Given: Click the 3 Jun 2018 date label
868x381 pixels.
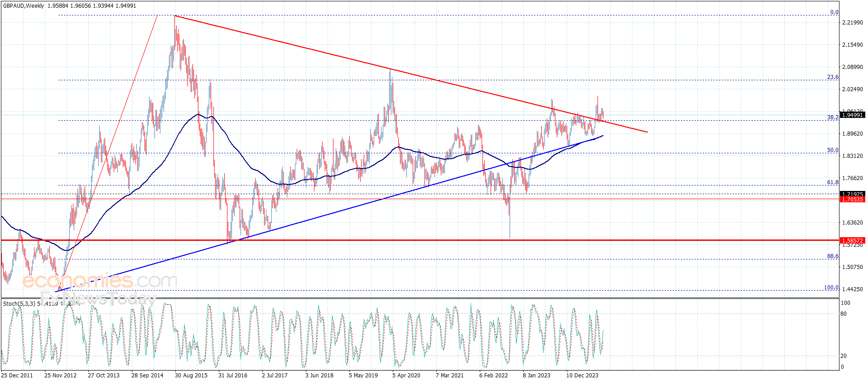Looking at the screenshot, I should pos(319,375).
